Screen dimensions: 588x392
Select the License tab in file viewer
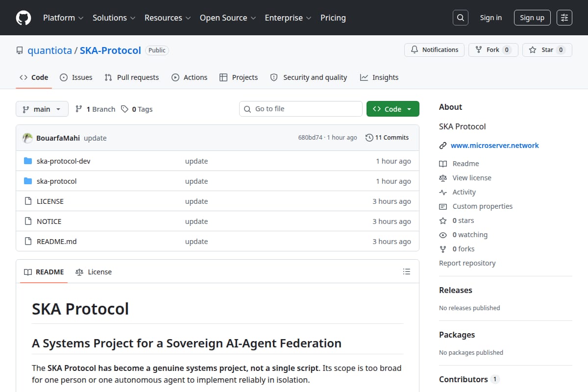(x=94, y=272)
